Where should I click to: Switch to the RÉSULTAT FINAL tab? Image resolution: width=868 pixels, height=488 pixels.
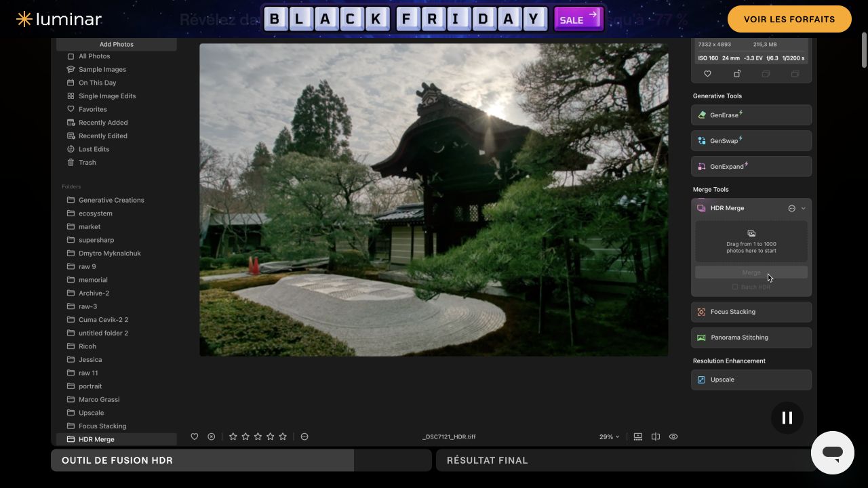click(626, 460)
